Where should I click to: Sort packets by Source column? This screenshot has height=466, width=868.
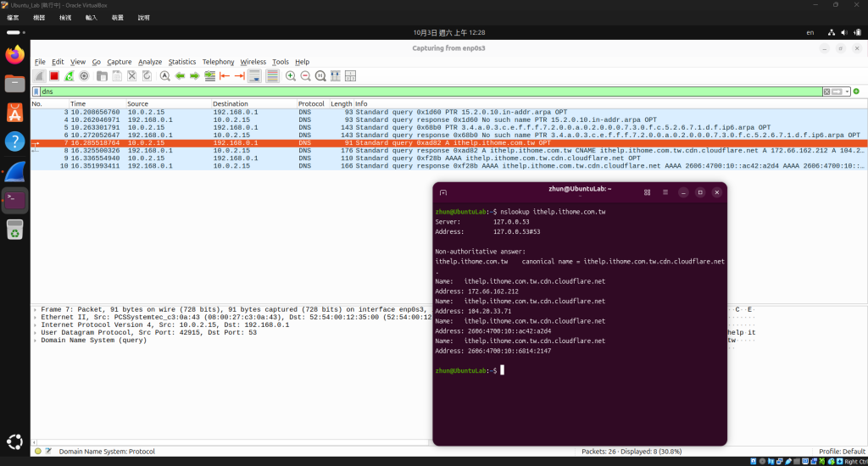(169, 103)
